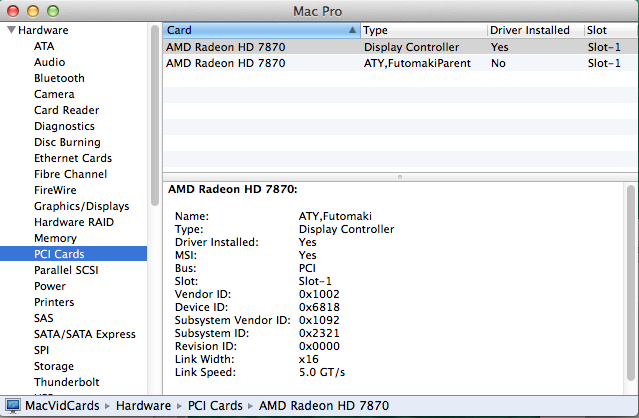Sort by the Type column header
Image resolution: width=639 pixels, height=418 pixels.
tap(423, 30)
